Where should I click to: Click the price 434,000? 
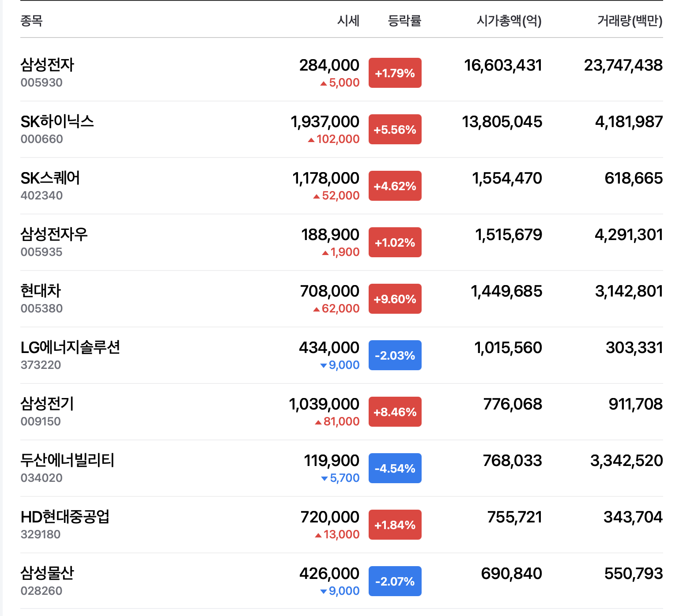[329, 348]
